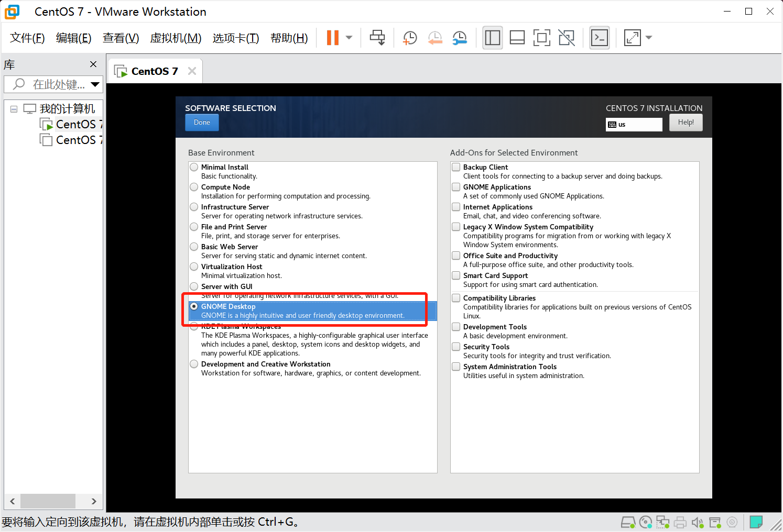Image resolution: width=783 pixels, height=532 pixels.
Task: Check the Development Tools add-on
Action: click(456, 327)
